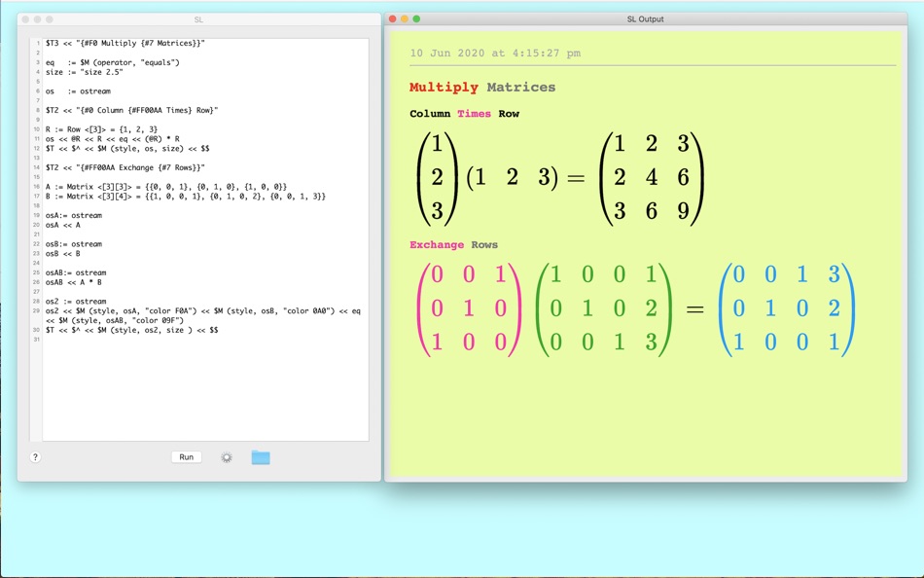Click code line 'A := Matrix <[3][3]>'
This screenshot has width=924, height=578.
tap(166, 187)
